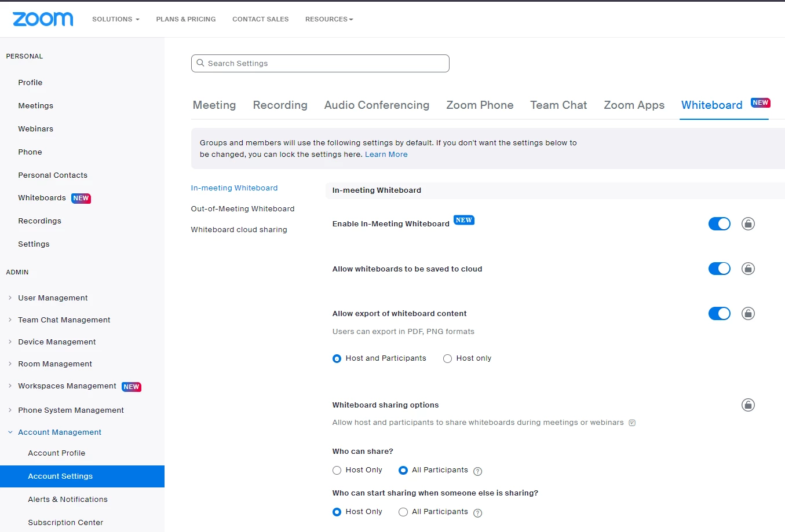Click NEW badge beside Enable In-Meeting Whiteboard
The width and height of the screenshot is (785, 532).
pyautogui.click(x=463, y=220)
